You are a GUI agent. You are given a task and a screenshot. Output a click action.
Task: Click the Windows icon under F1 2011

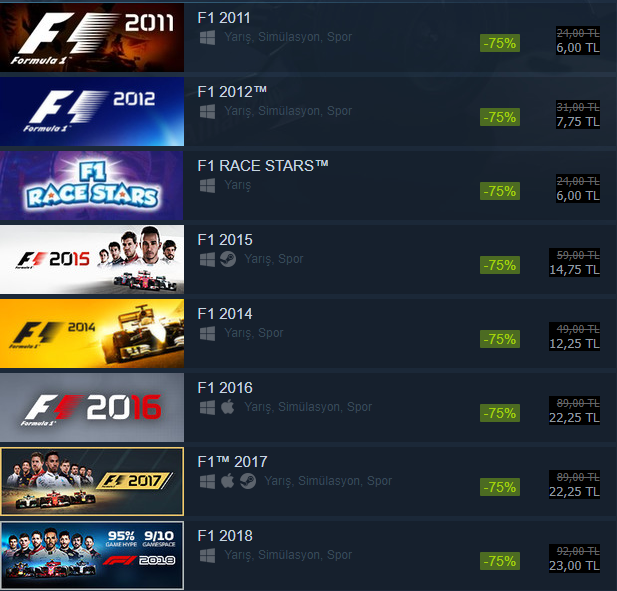click(207, 38)
